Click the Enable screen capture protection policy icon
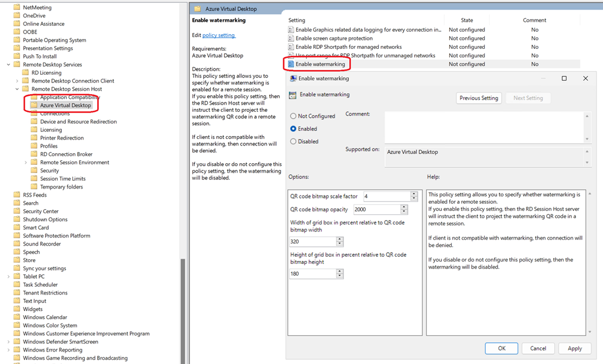 pos(291,38)
